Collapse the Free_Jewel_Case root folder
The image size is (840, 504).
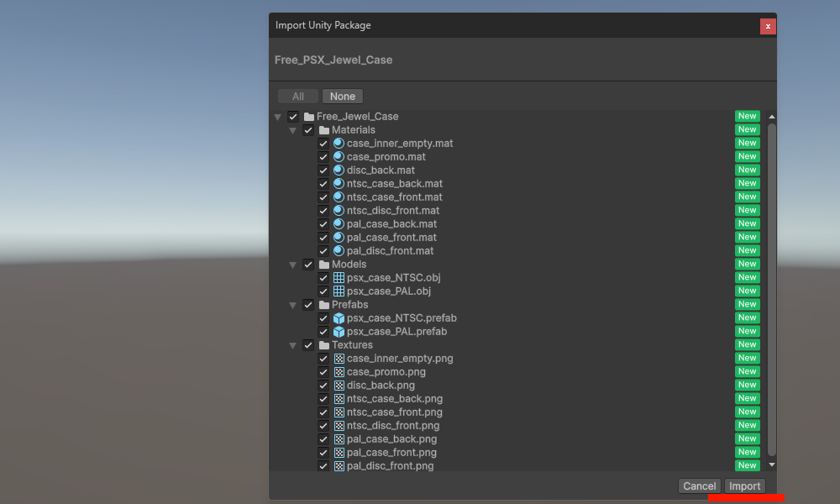pos(278,117)
